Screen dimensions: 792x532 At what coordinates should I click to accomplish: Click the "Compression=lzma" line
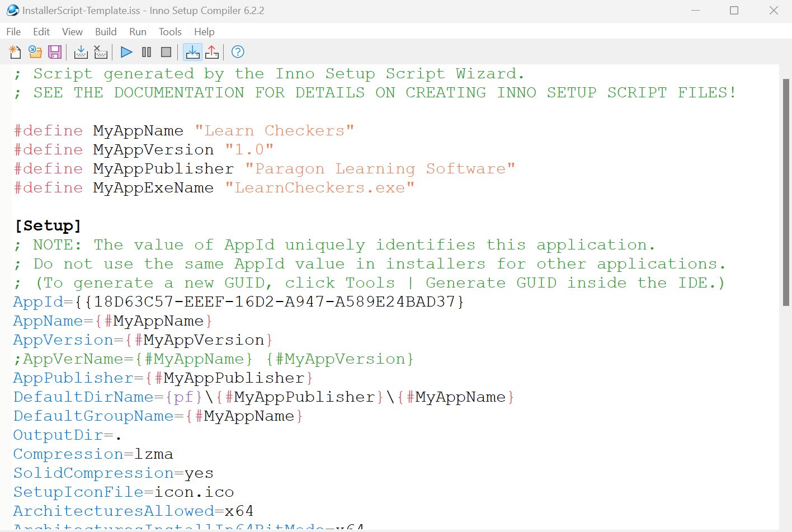(x=93, y=454)
